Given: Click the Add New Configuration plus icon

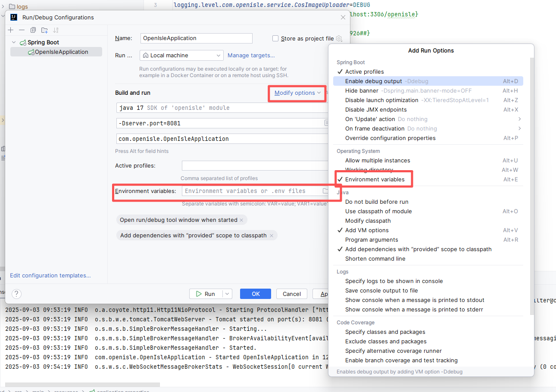Looking at the screenshot, I should click(x=11, y=30).
